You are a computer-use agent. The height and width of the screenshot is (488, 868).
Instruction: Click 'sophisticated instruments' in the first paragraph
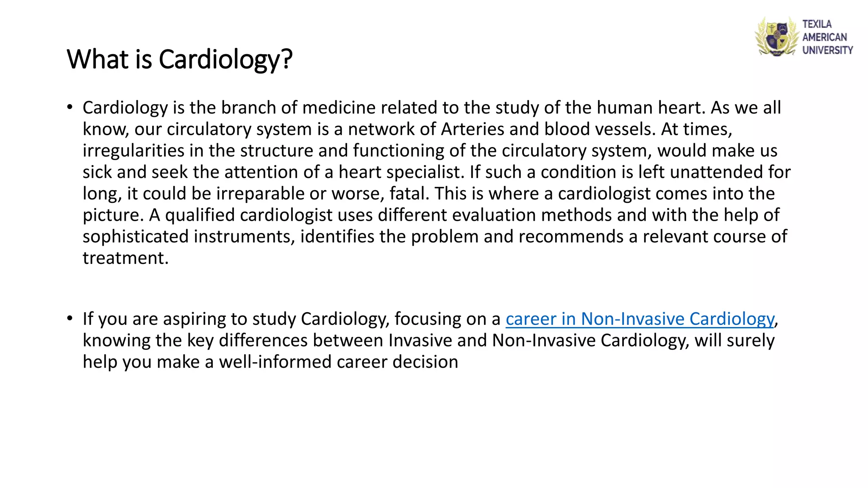[x=188, y=237]
